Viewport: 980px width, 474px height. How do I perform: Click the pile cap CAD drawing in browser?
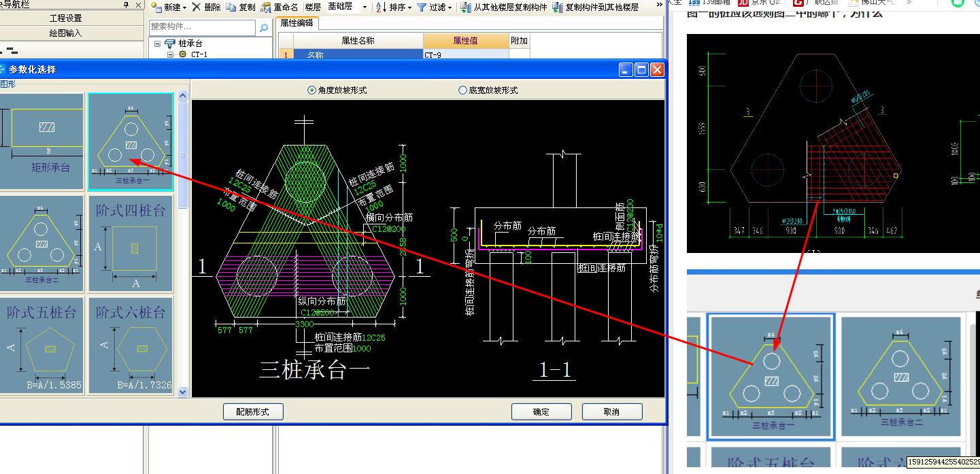[833, 143]
